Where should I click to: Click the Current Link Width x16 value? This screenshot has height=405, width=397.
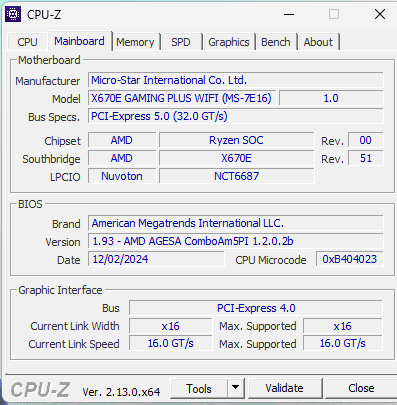pyautogui.click(x=170, y=326)
